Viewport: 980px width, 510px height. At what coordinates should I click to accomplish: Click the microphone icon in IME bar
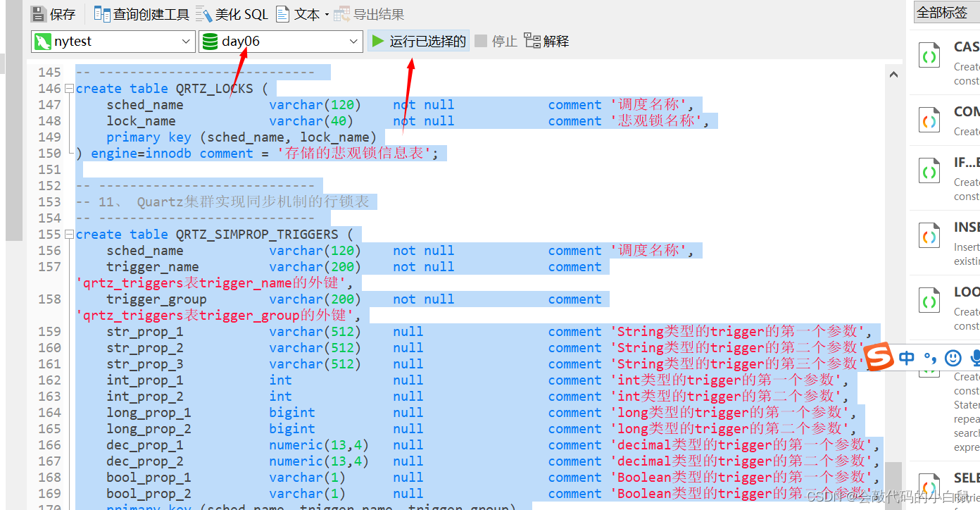975,358
